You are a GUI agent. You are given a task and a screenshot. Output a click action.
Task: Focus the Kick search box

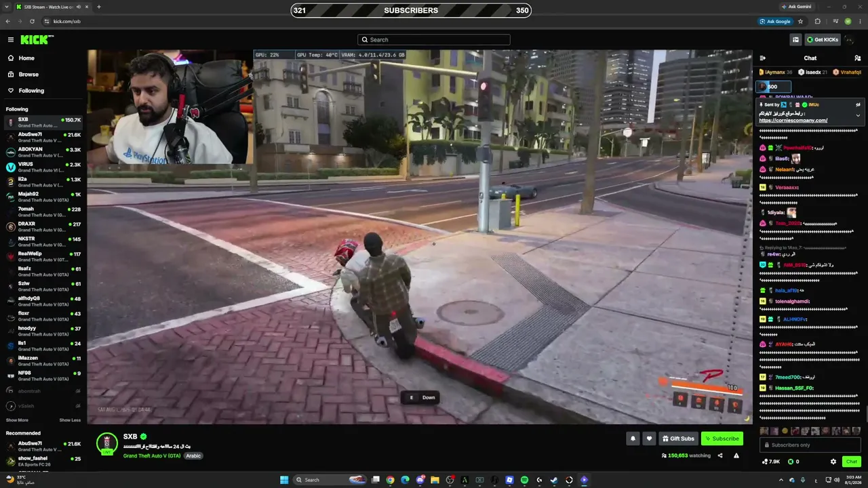coord(434,39)
